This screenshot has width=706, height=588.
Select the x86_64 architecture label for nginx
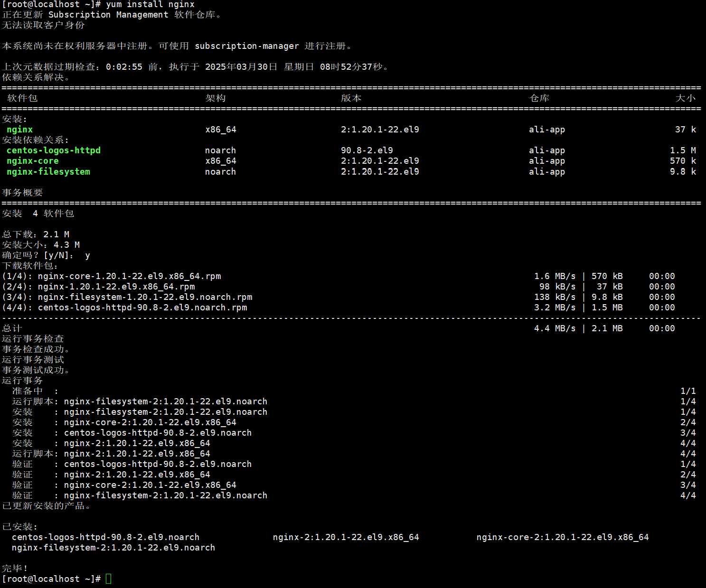coord(221,129)
